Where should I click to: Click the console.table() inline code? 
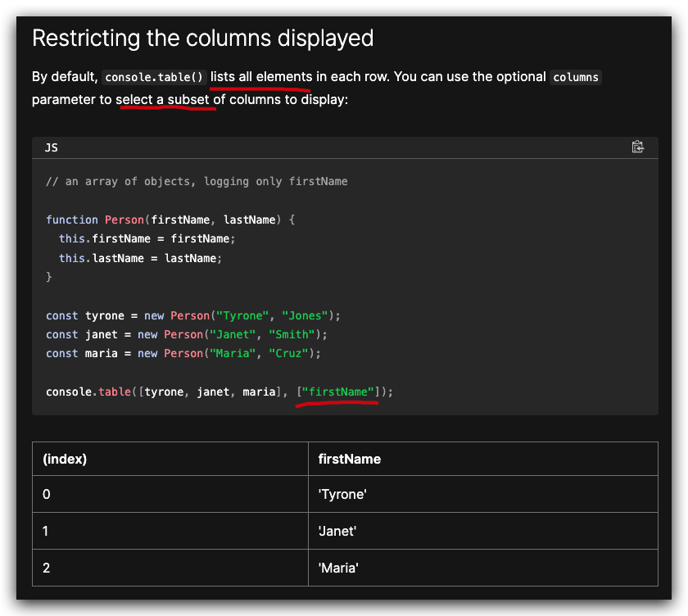[154, 77]
